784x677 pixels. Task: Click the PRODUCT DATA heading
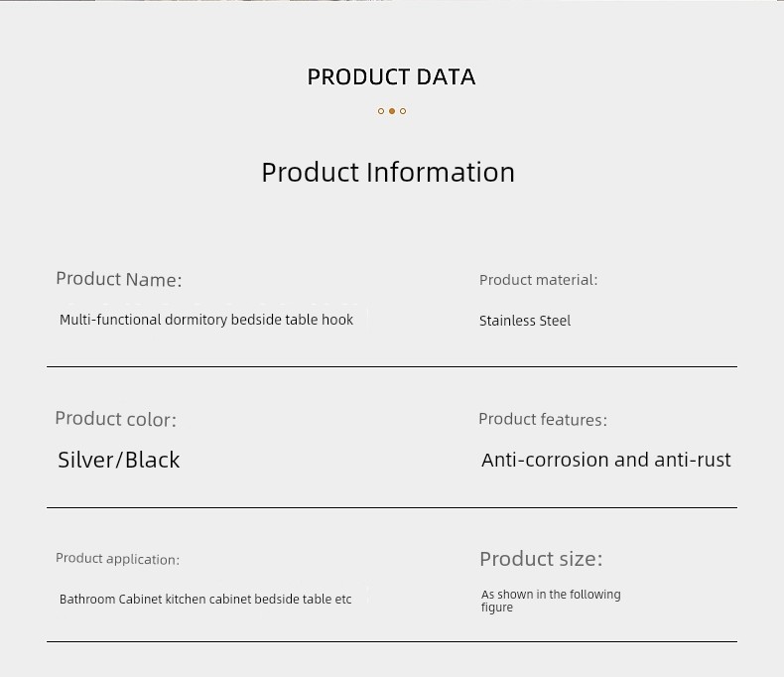click(x=391, y=77)
